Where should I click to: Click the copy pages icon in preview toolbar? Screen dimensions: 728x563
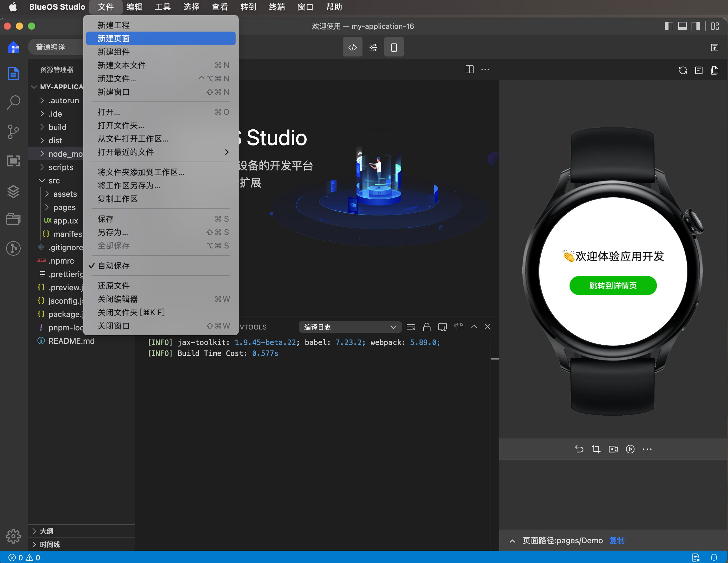[715, 70]
